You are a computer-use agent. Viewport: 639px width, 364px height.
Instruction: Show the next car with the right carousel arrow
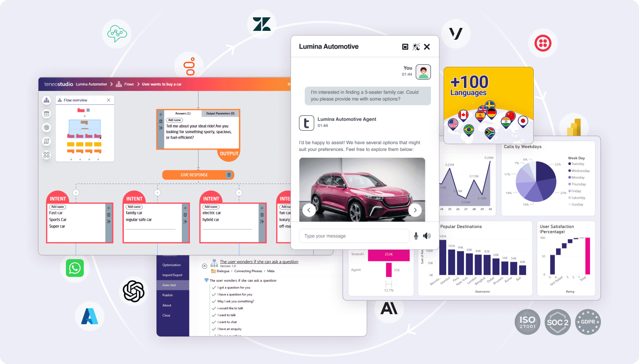click(x=415, y=210)
